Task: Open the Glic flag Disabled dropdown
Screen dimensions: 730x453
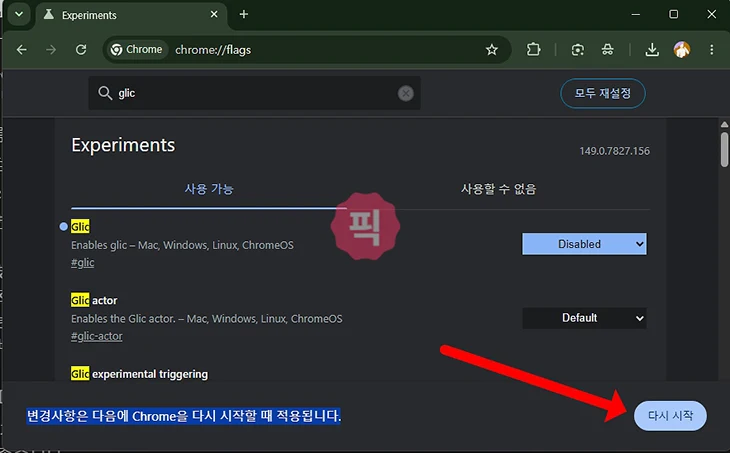Action: click(584, 244)
